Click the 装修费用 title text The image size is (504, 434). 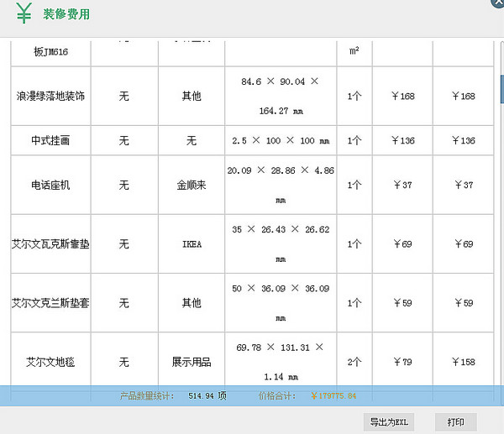66,14
